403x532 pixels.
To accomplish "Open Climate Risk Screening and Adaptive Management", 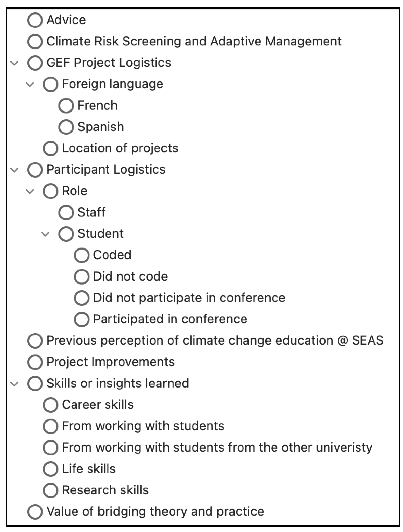I will (x=193, y=41).
